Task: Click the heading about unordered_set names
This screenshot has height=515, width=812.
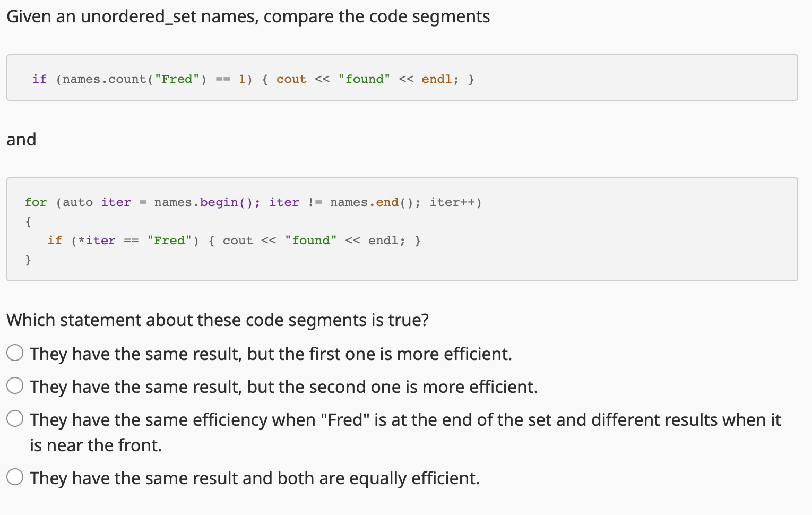Action: point(248,16)
